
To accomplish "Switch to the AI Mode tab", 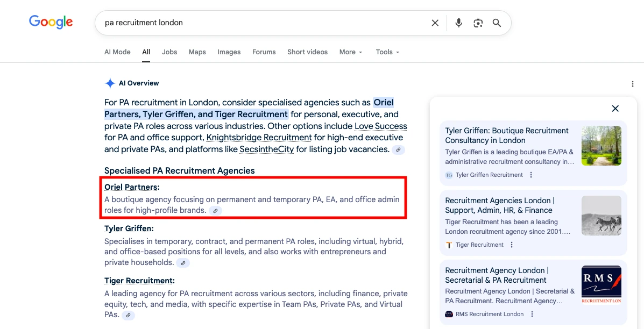I will tap(117, 52).
